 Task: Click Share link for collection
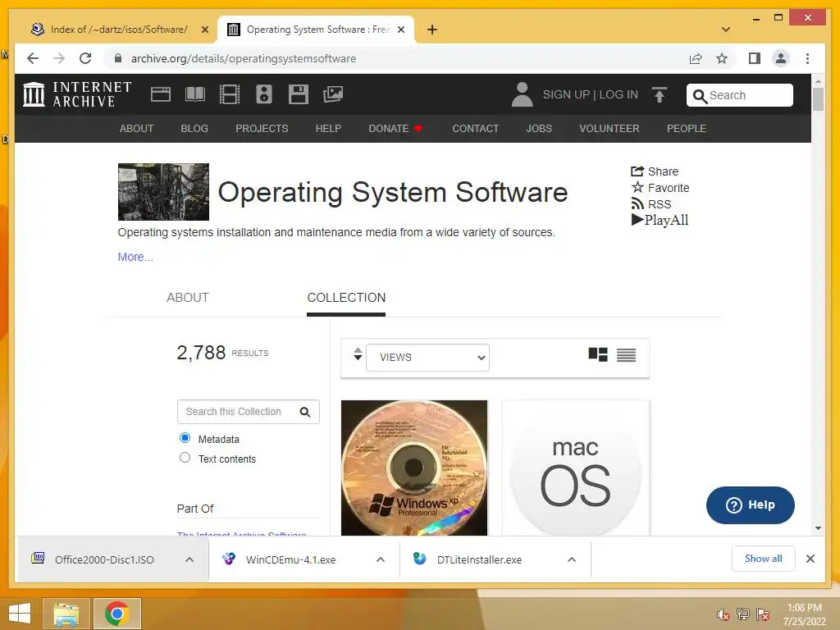coord(655,171)
